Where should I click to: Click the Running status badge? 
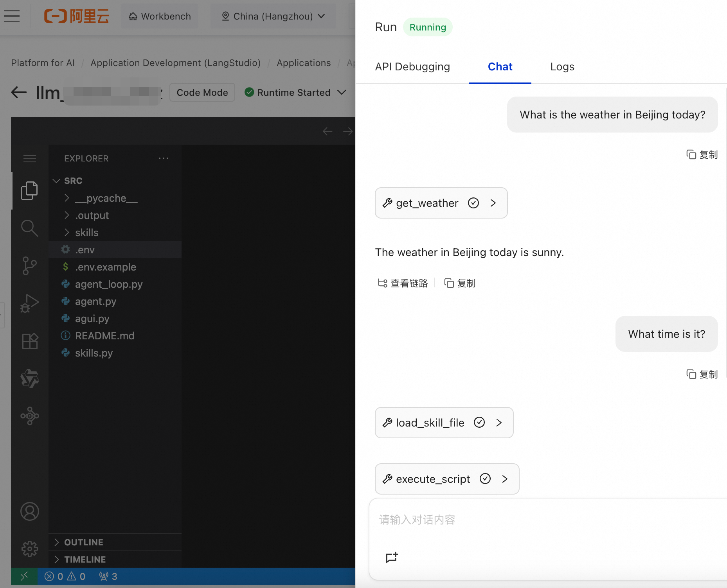[428, 27]
